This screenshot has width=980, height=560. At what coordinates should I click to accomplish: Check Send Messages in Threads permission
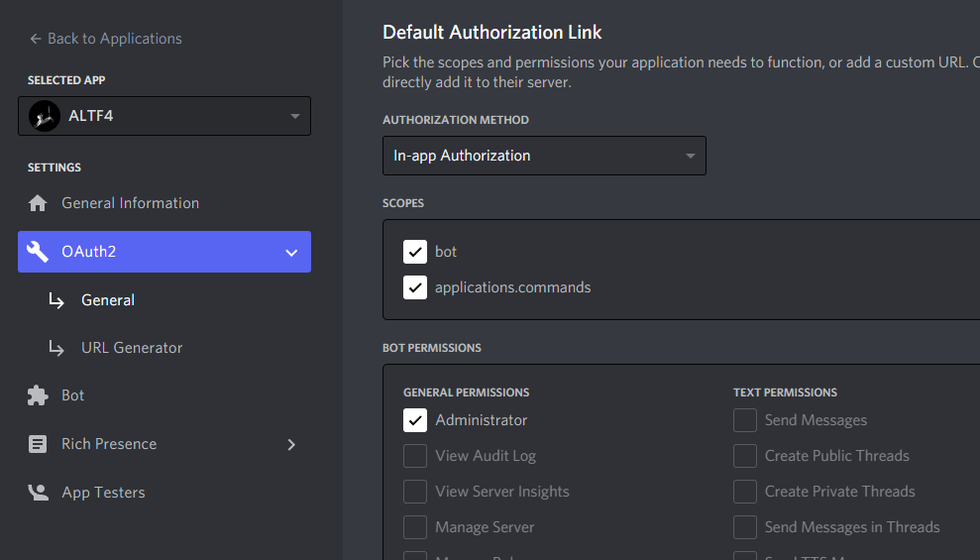click(745, 527)
